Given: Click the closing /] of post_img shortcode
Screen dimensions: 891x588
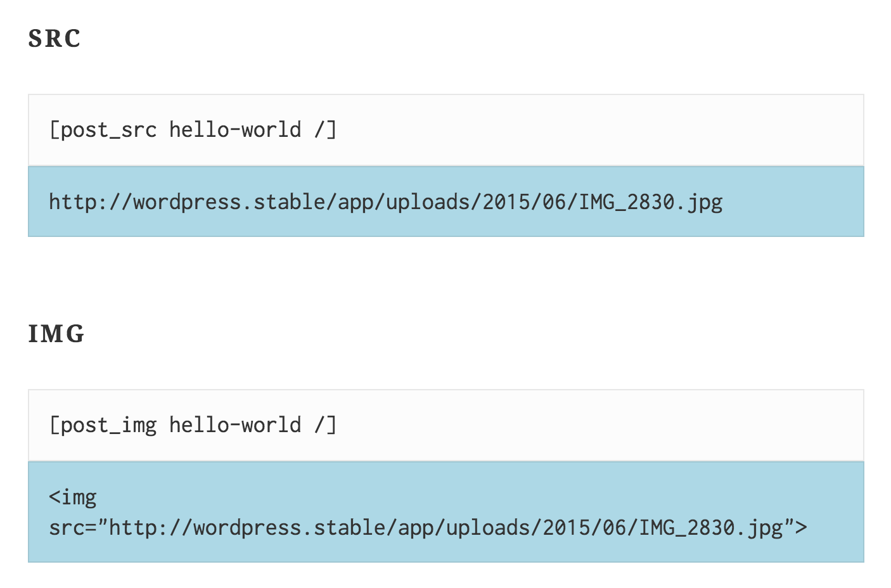Looking at the screenshot, I should [326, 425].
